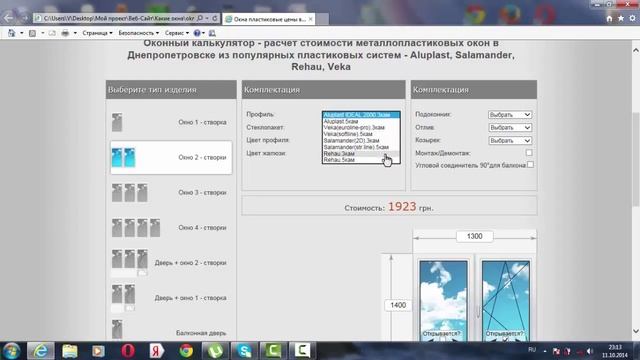Viewport: 640px width, 360px height.
Task: Select the 'Балконная дверь' icon
Action: [x=117, y=329]
